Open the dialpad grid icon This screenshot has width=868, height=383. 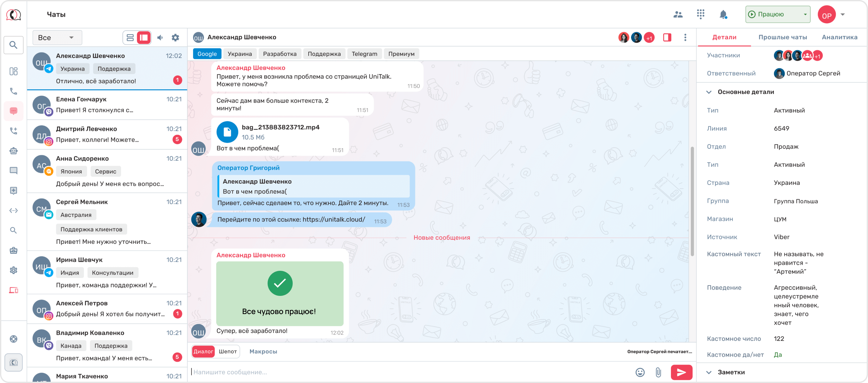click(x=701, y=14)
